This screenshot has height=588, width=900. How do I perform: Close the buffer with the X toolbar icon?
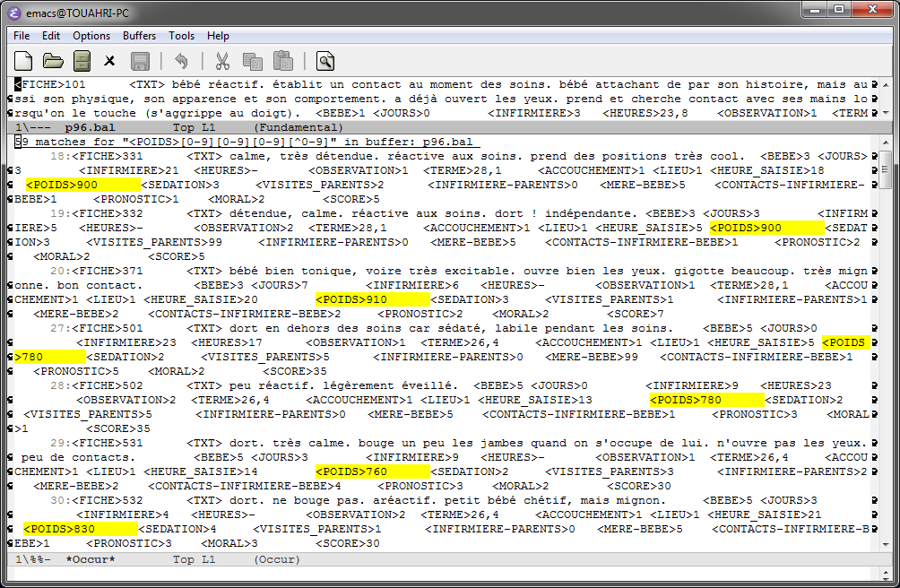[109, 61]
